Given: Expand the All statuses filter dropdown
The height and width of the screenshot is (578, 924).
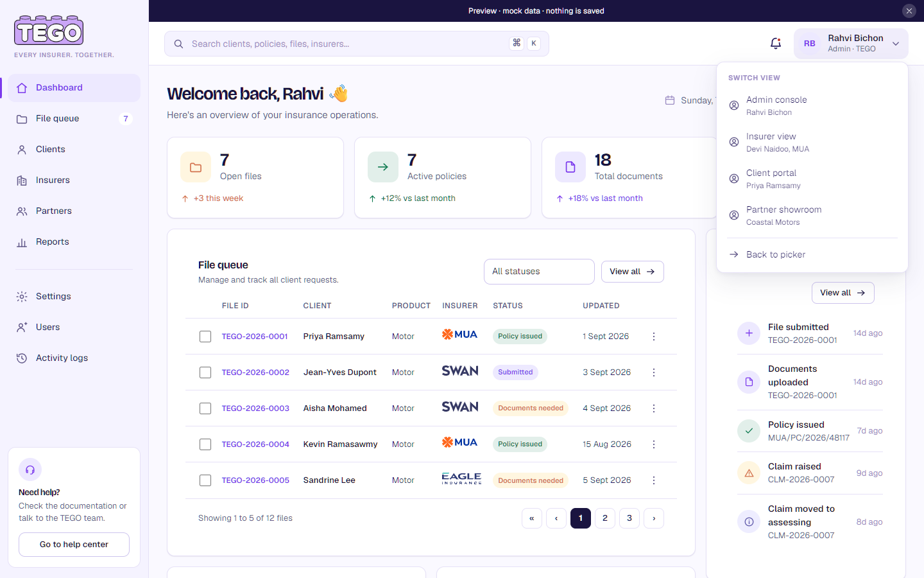Looking at the screenshot, I should [x=539, y=272].
